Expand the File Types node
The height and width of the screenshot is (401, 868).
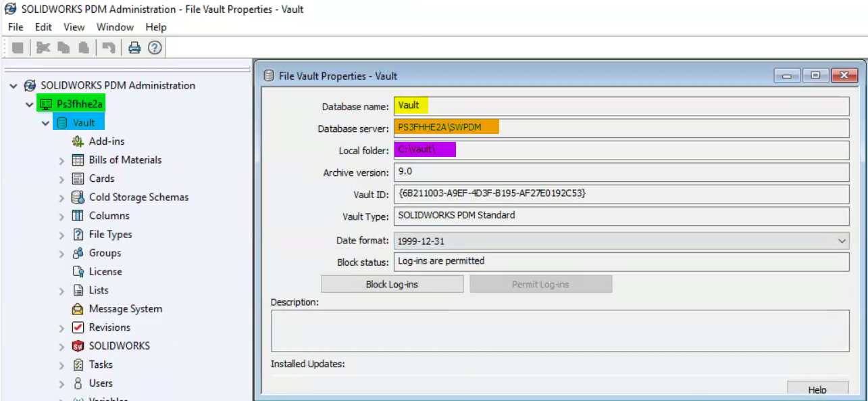(61, 235)
